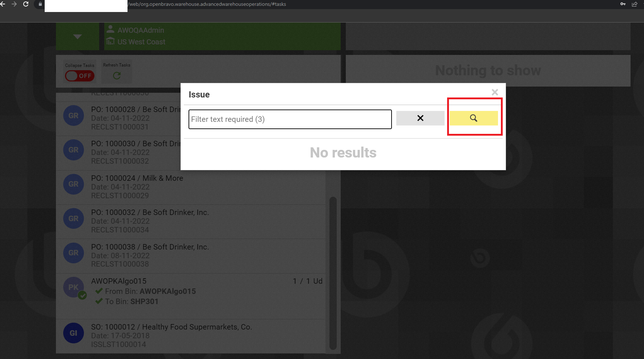644x359 pixels.
Task: Go back in the browser
Action: point(3,4)
